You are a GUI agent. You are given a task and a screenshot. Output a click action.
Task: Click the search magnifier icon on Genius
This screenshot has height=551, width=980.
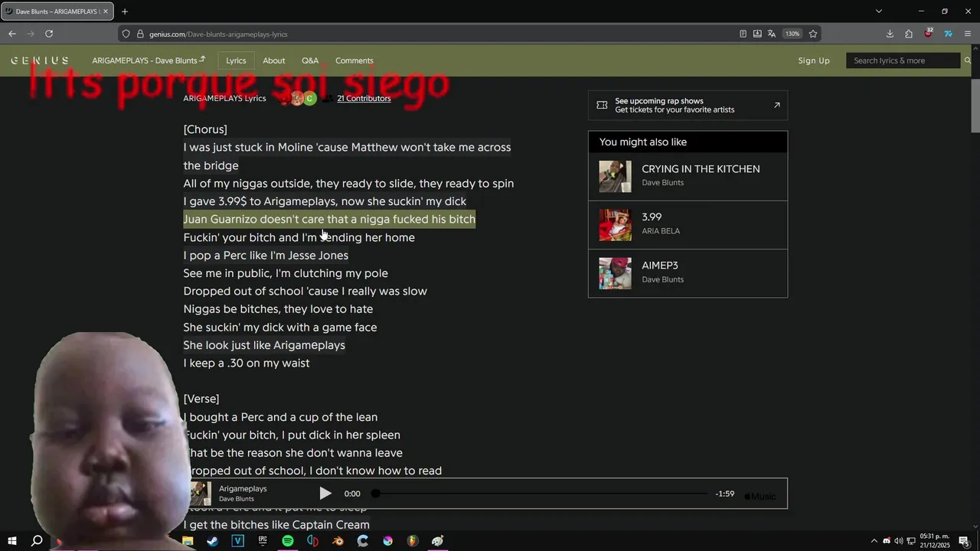[x=968, y=60]
